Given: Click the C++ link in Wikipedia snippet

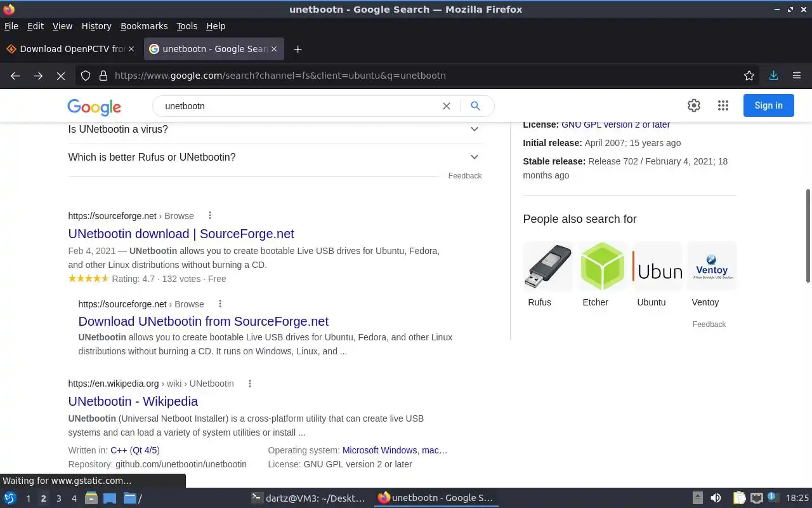Looking at the screenshot, I should [x=119, y=450].
